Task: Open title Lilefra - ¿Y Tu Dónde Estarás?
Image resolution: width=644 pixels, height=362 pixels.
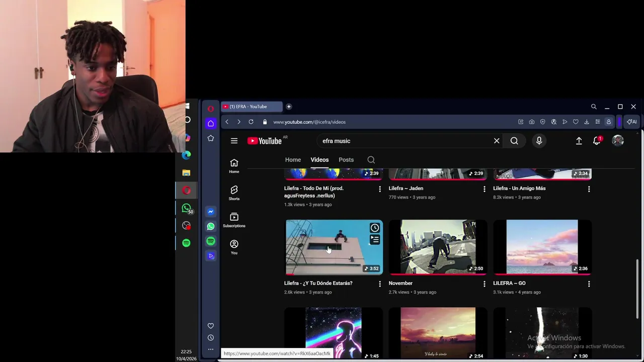Action: point(318,283)
